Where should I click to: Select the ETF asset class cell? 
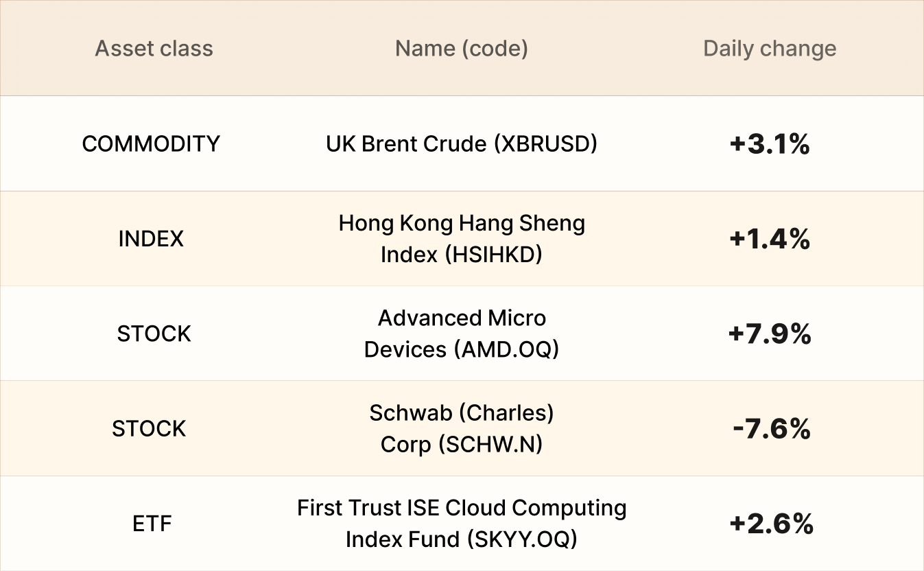(152, 524)
